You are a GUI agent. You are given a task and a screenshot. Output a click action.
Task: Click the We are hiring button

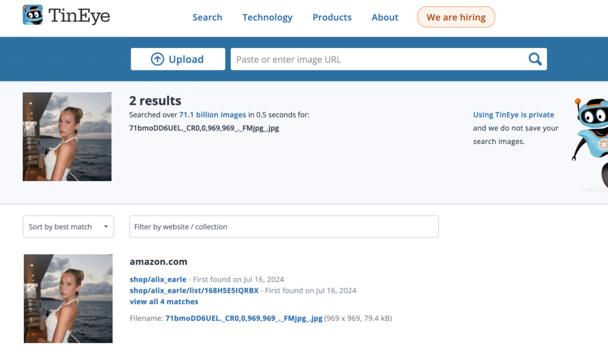click(x=455, y=17)
